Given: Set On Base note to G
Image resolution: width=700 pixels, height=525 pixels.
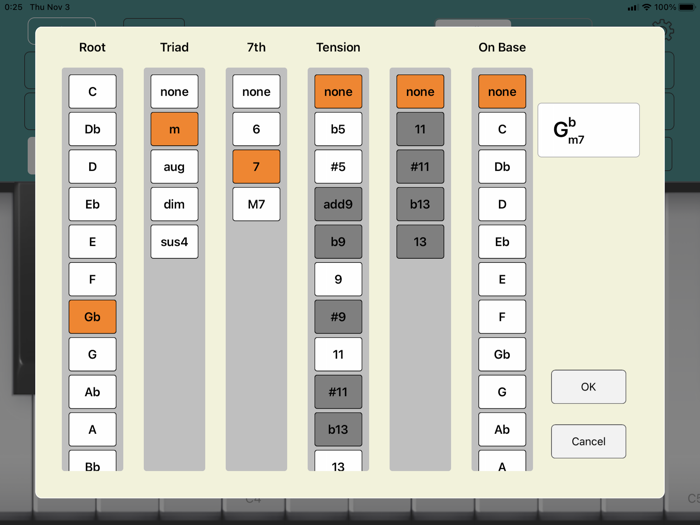Looking at the screenshot, I should pos(502,392).
